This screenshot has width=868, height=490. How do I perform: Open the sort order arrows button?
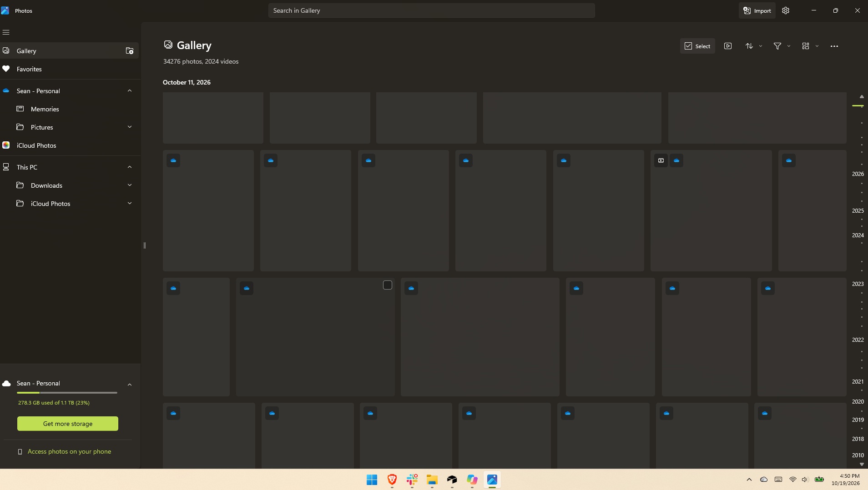[x=749, y=46]
